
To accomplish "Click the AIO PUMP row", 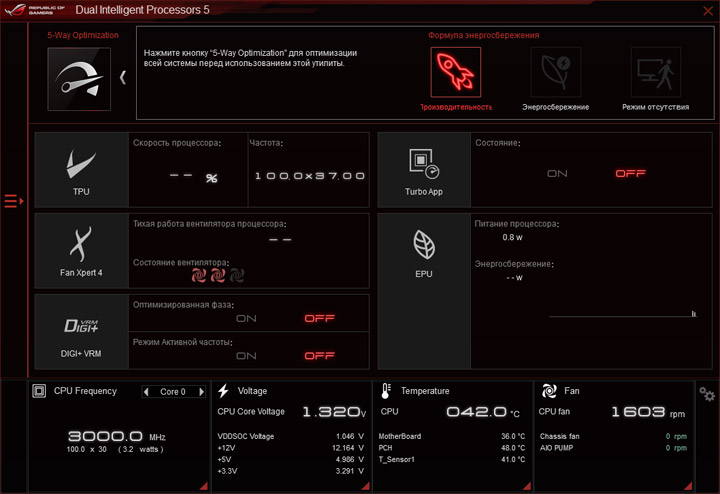I will 613,448.
